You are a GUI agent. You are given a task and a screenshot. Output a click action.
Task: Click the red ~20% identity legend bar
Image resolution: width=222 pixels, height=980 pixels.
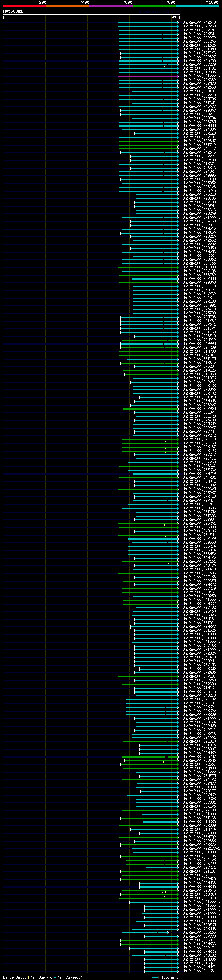(x=25, y=6)
